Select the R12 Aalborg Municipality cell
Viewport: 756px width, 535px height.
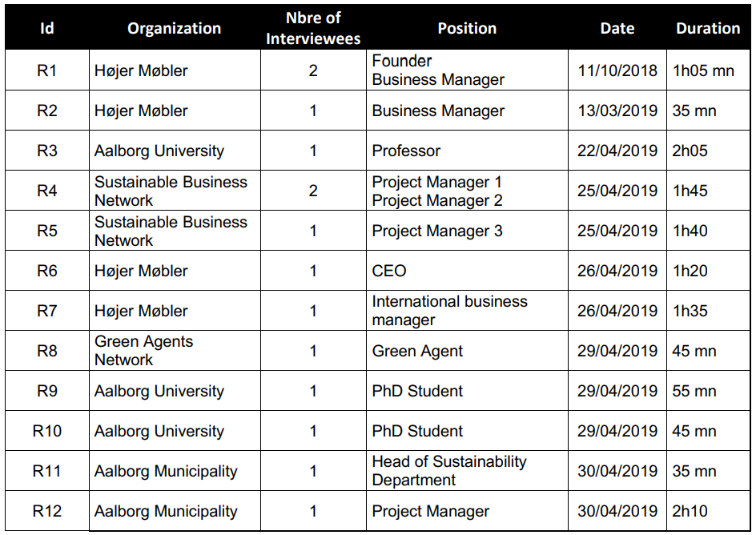pos(175,510)
